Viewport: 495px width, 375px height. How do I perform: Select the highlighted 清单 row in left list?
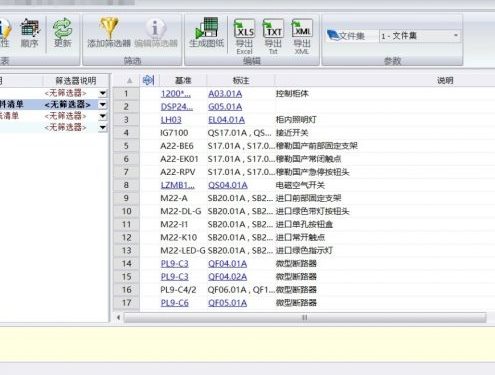point(54,104)
